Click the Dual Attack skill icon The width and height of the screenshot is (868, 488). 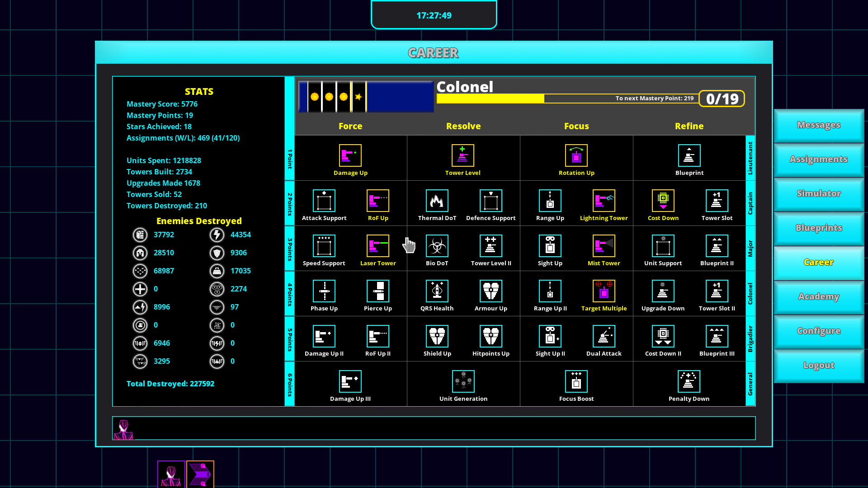click(604, 336)
